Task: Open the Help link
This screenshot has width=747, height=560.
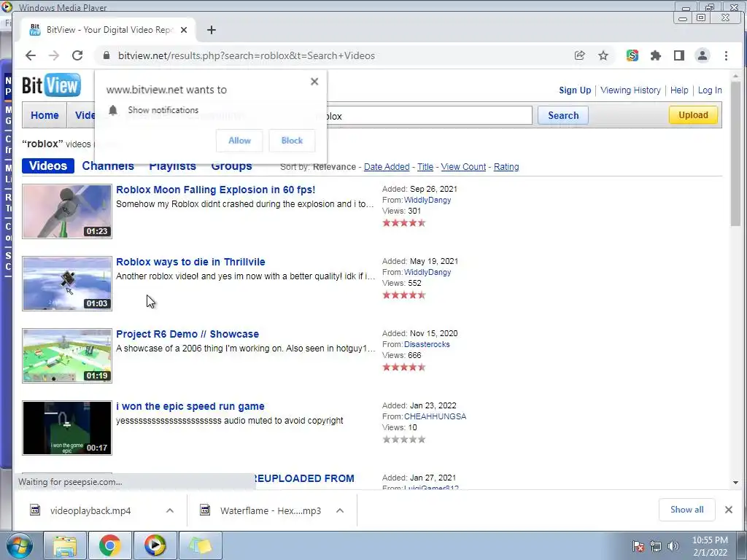Action: [679, 90]
